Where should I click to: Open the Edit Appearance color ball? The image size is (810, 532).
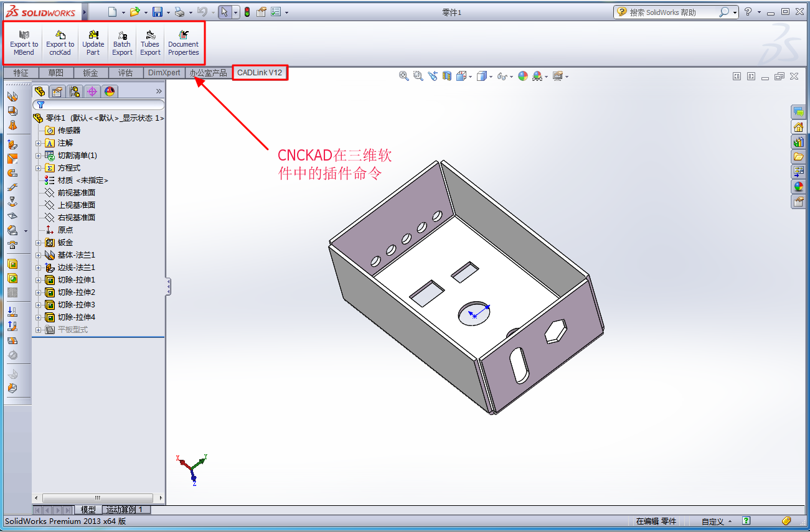pos(523,76)
